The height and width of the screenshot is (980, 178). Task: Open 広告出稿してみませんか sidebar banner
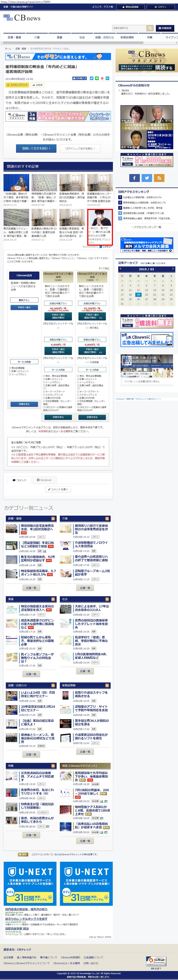pyautogui.click(x=147, y=339)
